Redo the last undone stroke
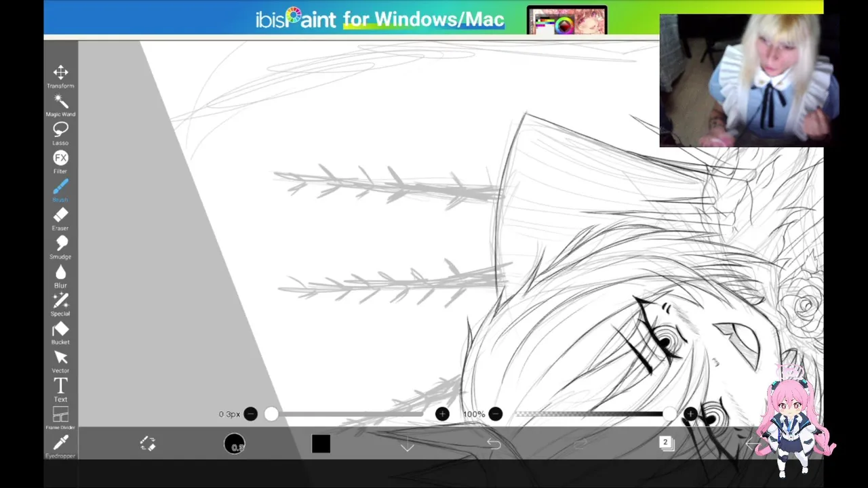 click(580, 444)
